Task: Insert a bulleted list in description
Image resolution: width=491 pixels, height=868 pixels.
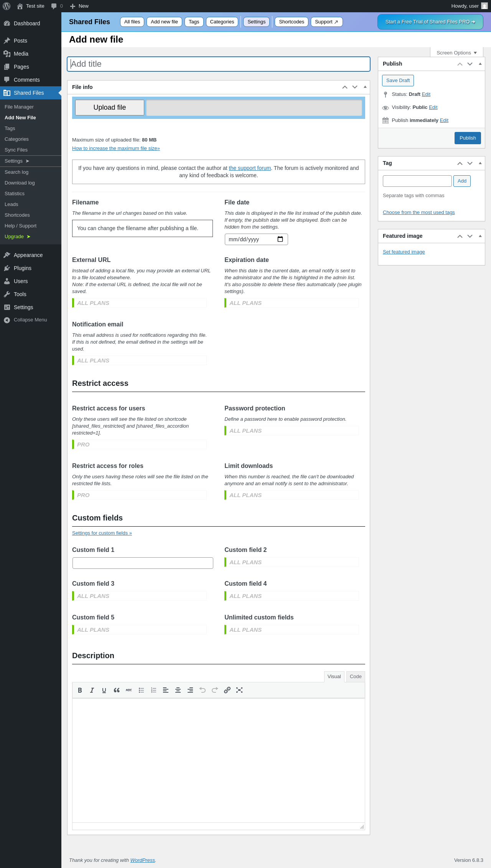Action: (141, 690)
